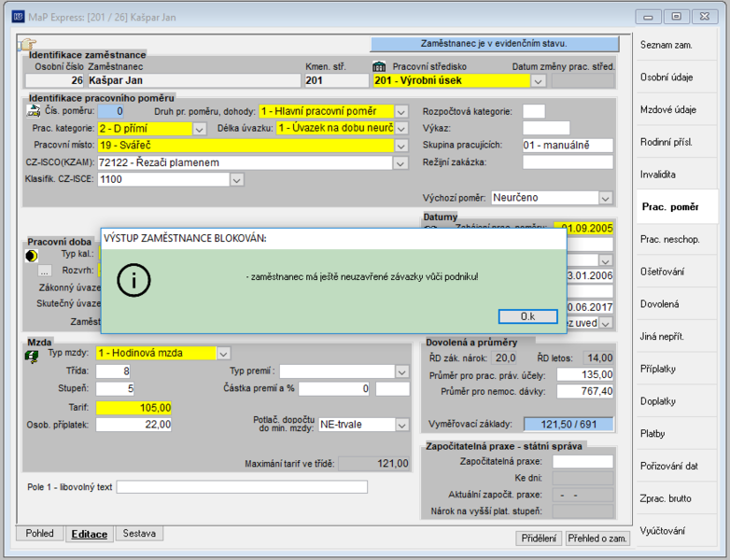This screenshot has width=730, height=560.
Task: Expand Klasifik. CZ-ISCE dropdown
Action: [x=237, y=180]
